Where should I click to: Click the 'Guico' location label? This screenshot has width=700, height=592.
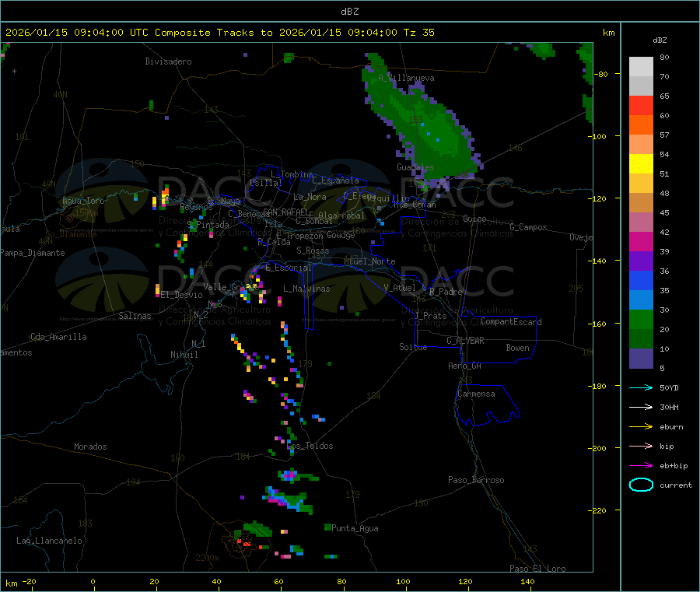click(x=474, y=219)
